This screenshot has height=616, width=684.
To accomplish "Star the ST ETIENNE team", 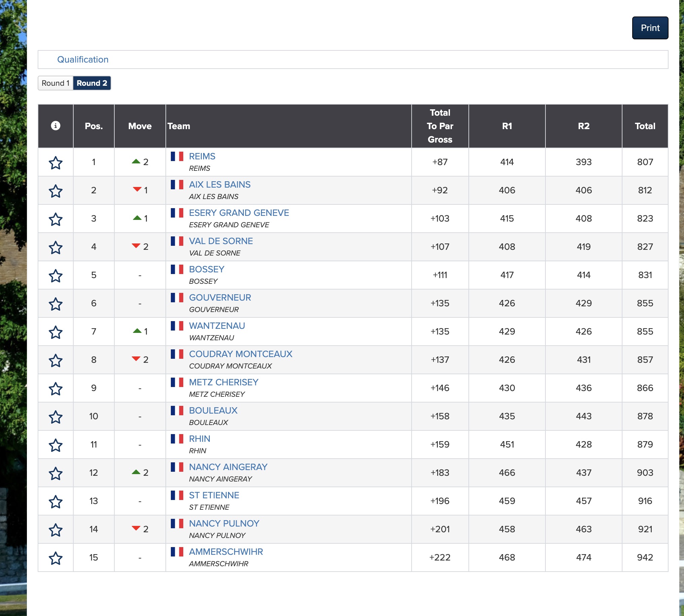I will [55, 502].
